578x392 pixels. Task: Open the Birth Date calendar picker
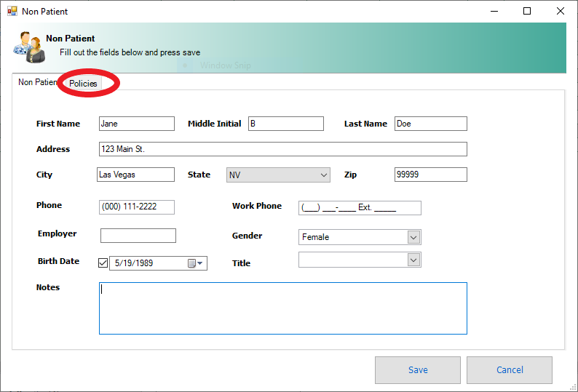pyautogui.click(x=196, y=263)
